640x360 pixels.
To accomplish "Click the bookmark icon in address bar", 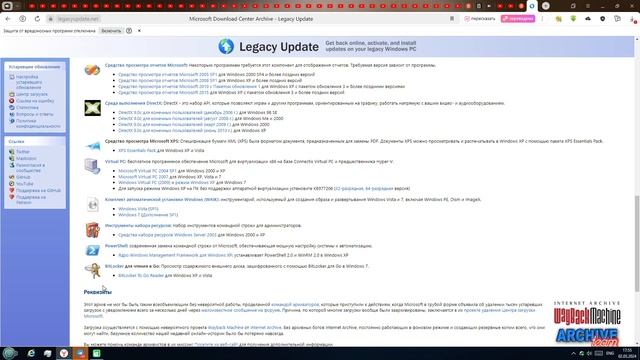I will pyautogui.click(x=452, y=19).
